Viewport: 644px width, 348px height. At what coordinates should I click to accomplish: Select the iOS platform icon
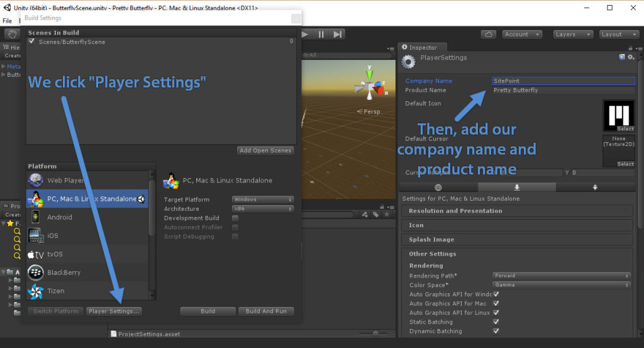tap(35, 235)
